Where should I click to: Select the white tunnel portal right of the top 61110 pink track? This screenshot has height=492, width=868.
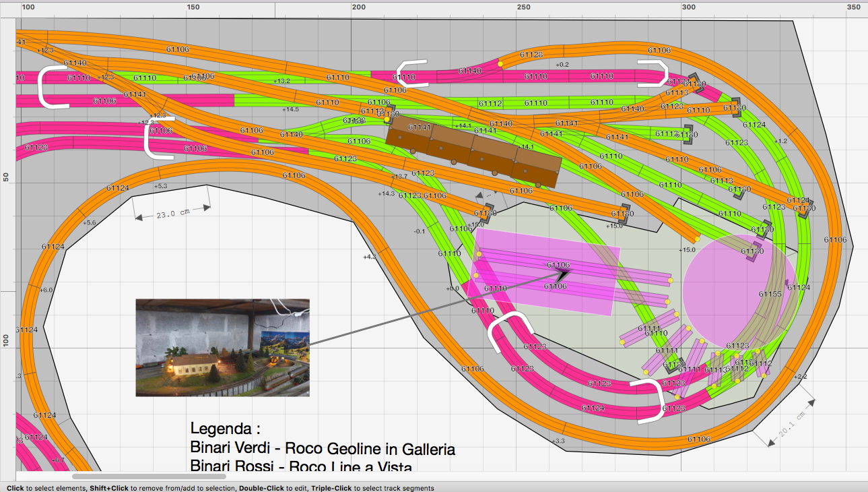pos(653,73)
